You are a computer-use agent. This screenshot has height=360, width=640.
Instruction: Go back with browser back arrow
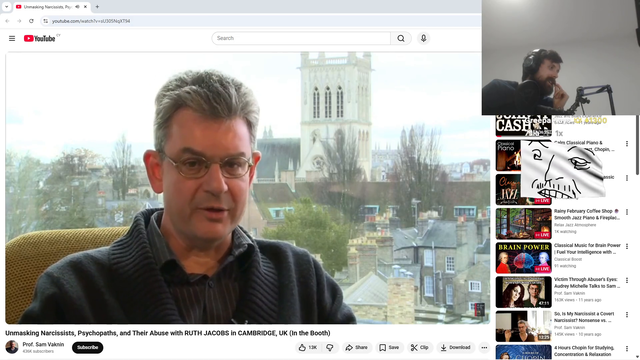7,21
